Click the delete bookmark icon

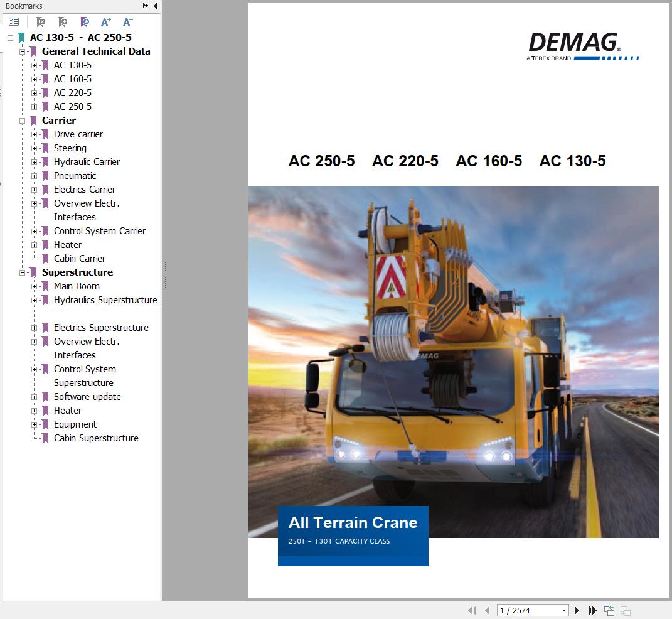point(41,22)
